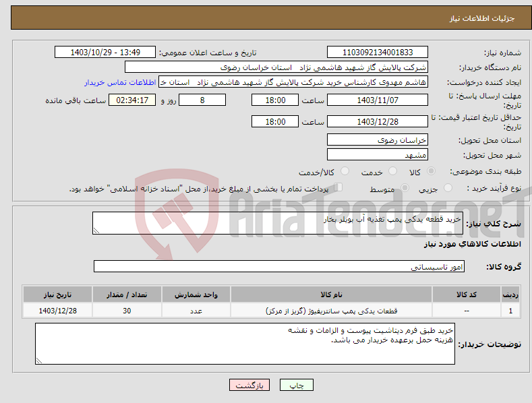
Task: Click the price validity time 18:00 field
Action: coord(275,121)
